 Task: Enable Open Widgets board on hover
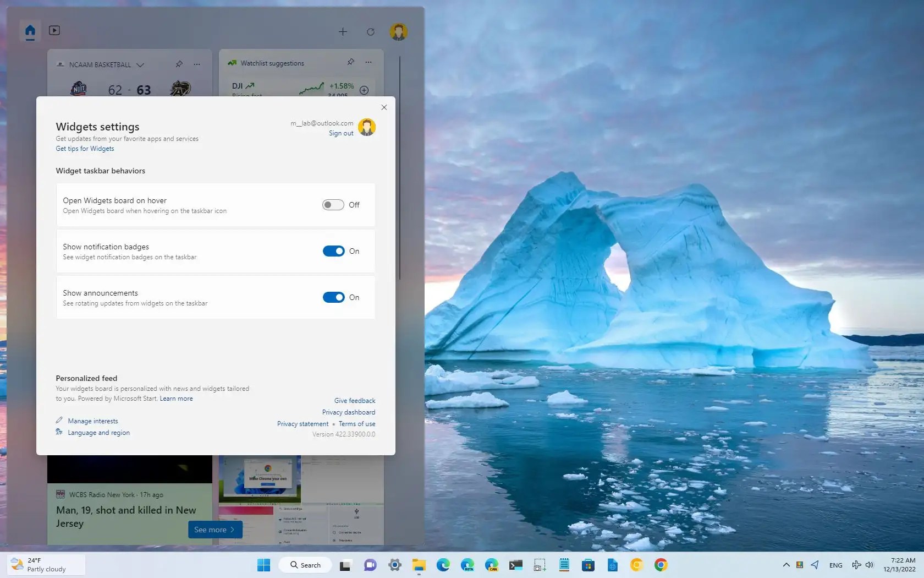pyautogui.click(x=333, y=204)
